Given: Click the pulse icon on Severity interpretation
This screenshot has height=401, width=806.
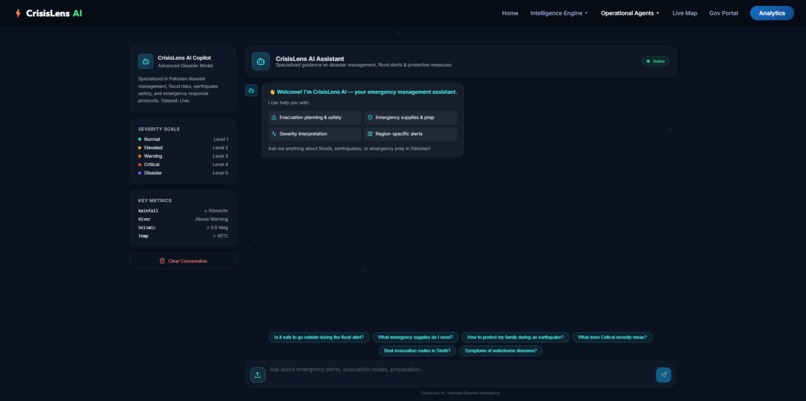Looking at the screenshot, I should (274, 134).
